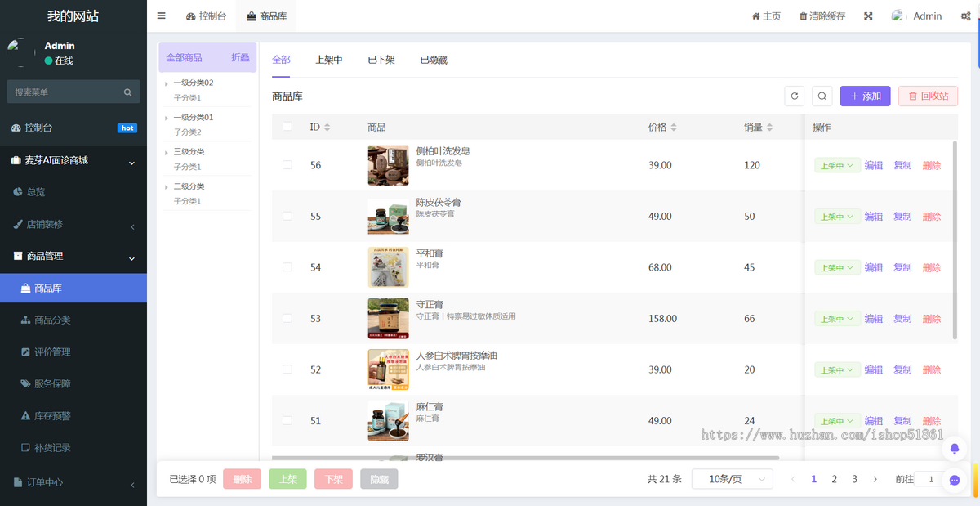This screenshot has height=506, width=980.
Task: Check the row for product ID 55
Action: (287, 216)
